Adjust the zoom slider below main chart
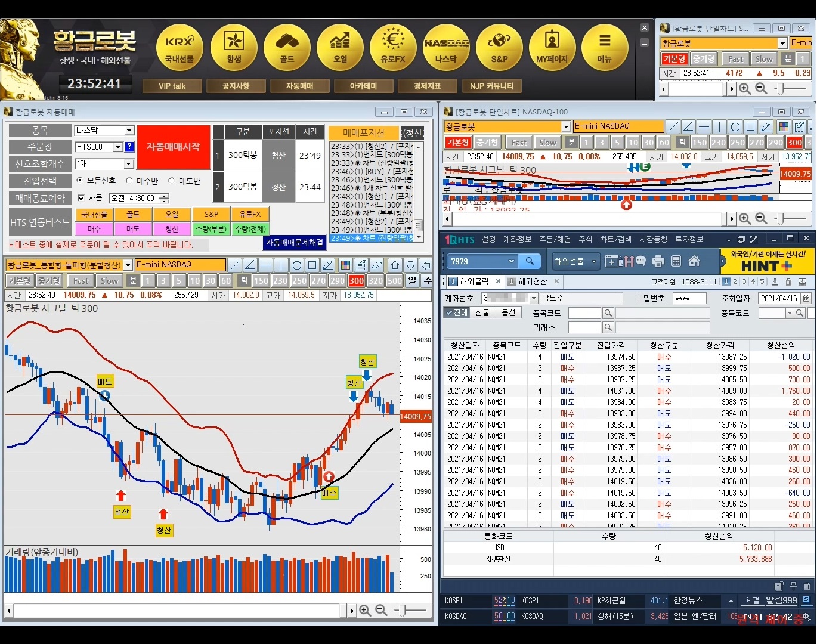Image resolution: width=817 pixels, height=644 pixels. tap(404, 611)
